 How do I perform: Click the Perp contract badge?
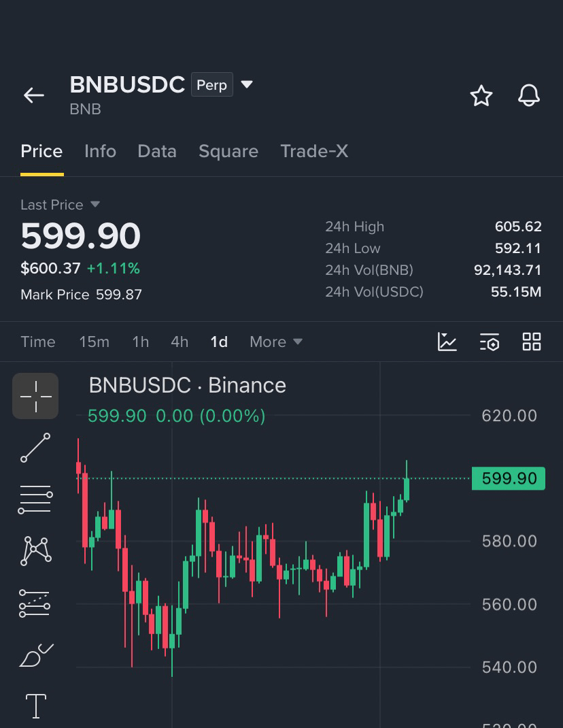tap(211, 84)
